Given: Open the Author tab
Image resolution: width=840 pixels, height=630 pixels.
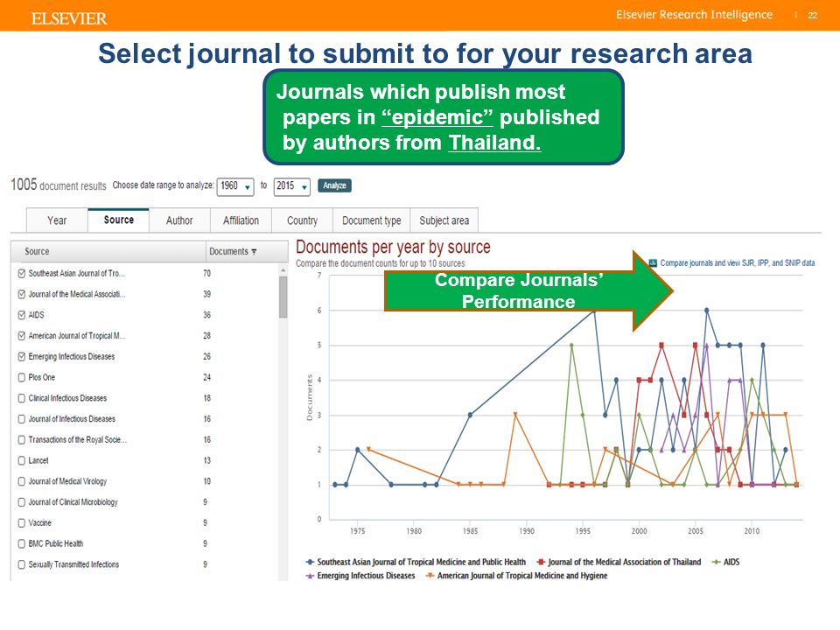Looking at the screenshot, I should tap(179, 220).
